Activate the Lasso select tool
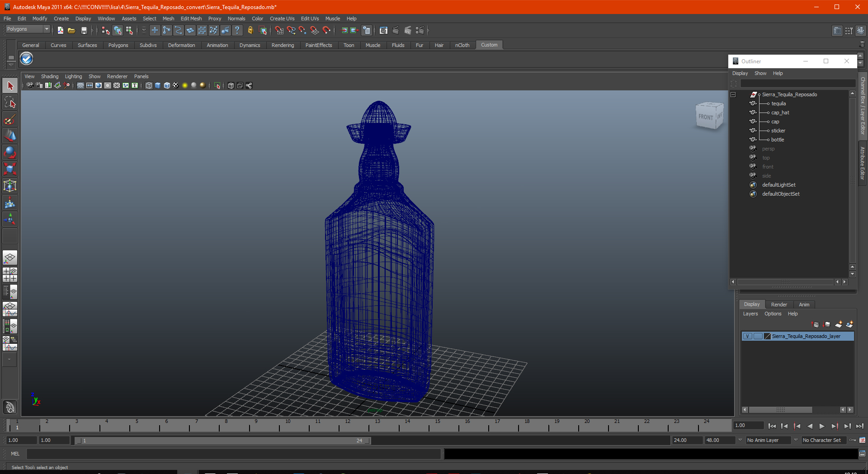The height and width of the screenshot is (474, 868). 10,103
